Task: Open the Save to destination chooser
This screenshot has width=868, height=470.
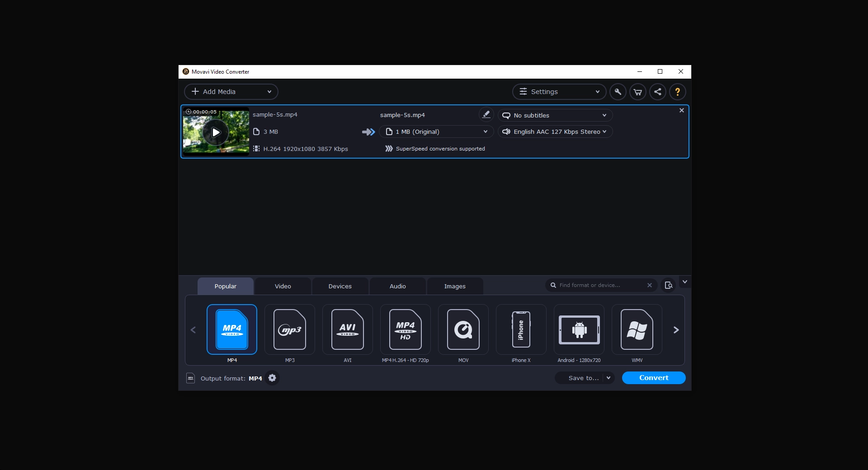Action: tap(584, 378)
